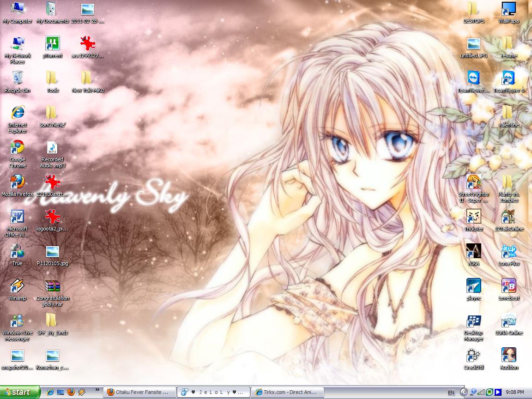
Task: Select the Recycle Bin icon
Action: pos(17,82)
